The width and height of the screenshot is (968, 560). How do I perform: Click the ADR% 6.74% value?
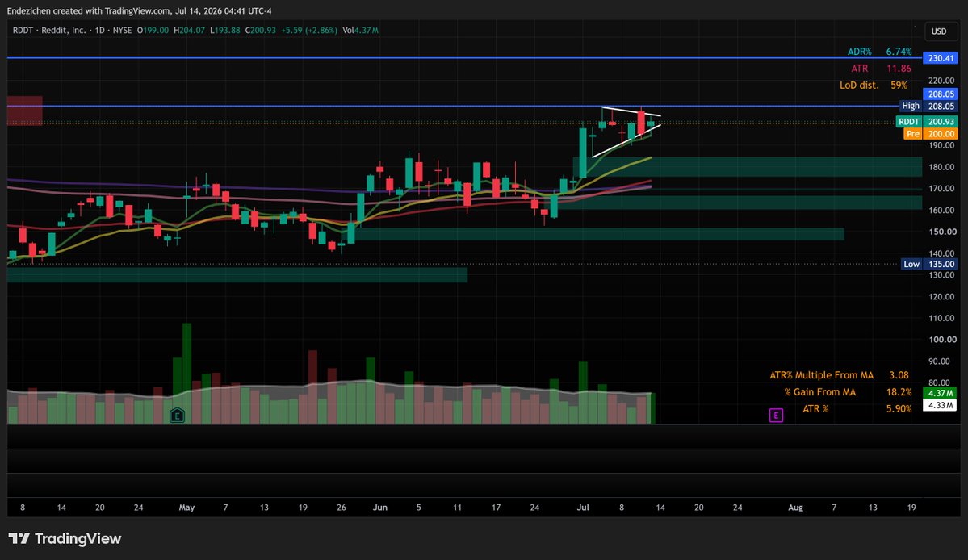point(899,52)
